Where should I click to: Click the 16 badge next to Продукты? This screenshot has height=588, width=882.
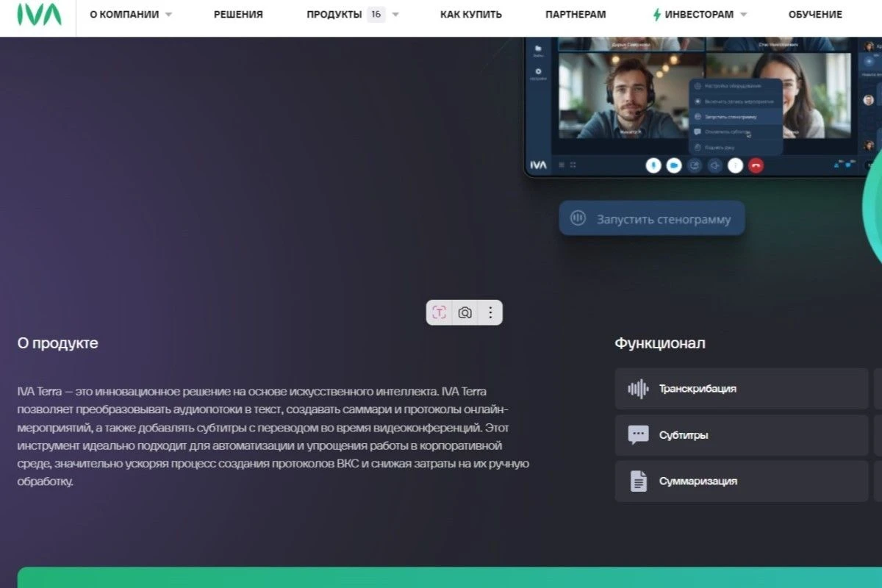coord(376,15)
